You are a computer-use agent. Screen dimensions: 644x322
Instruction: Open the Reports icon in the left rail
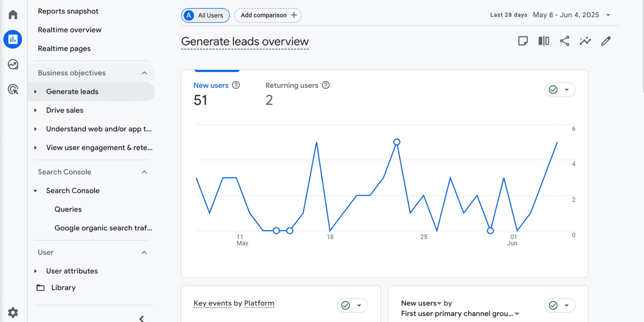pyautogui.click(x=13, y=39)
